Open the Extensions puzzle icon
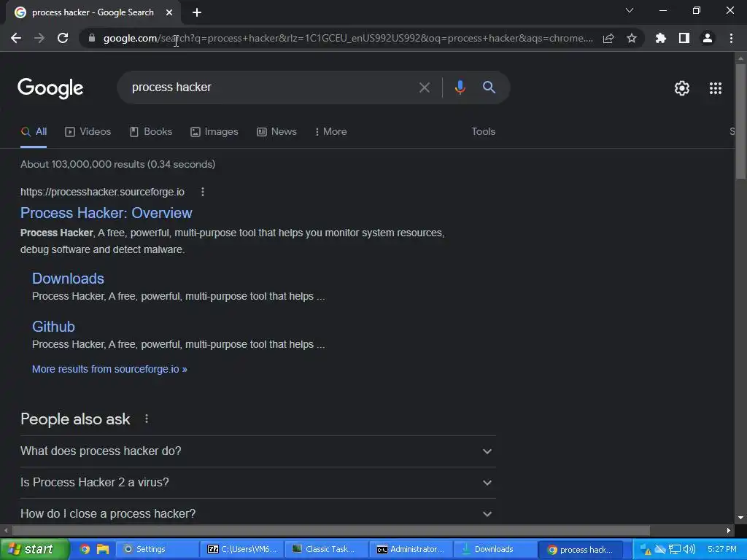 [x=661, y=38]
